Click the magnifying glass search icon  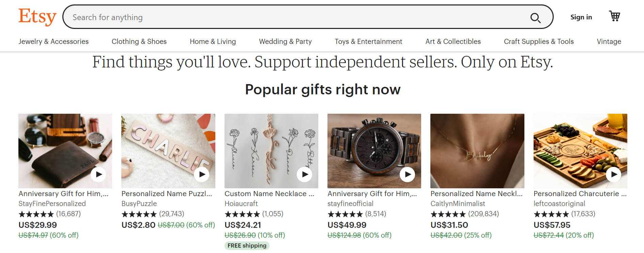click(535, 18)
